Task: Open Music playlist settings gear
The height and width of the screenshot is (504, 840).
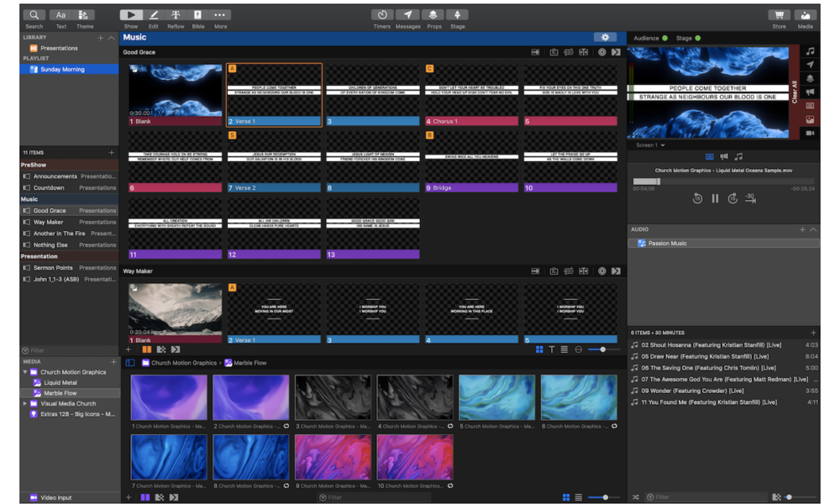Action: click(x=605, y=38)
